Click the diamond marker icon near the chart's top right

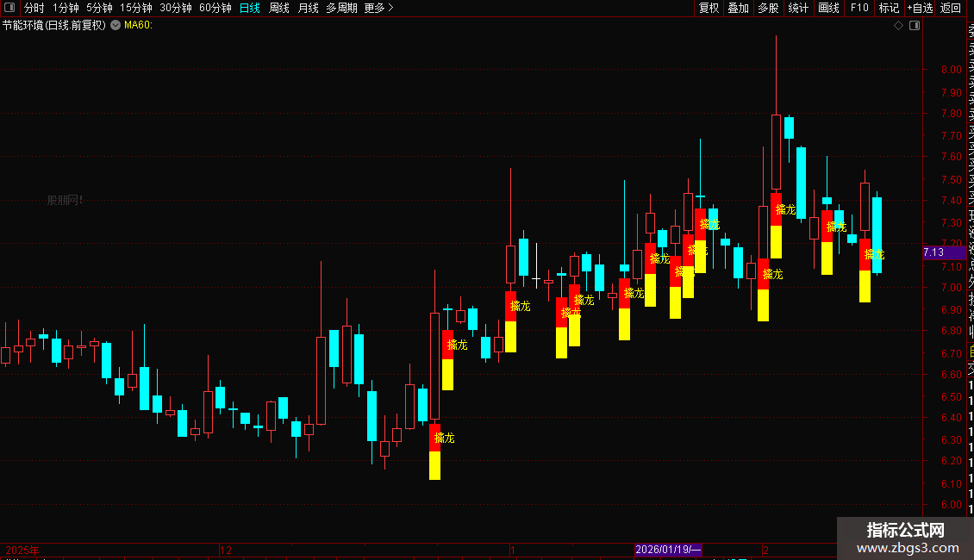[x=898, y=26]
